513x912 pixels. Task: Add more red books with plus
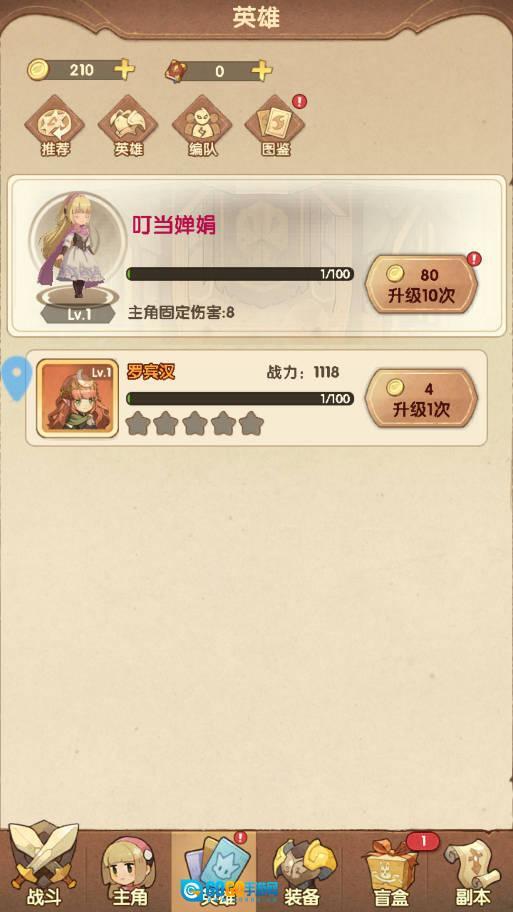262,70
